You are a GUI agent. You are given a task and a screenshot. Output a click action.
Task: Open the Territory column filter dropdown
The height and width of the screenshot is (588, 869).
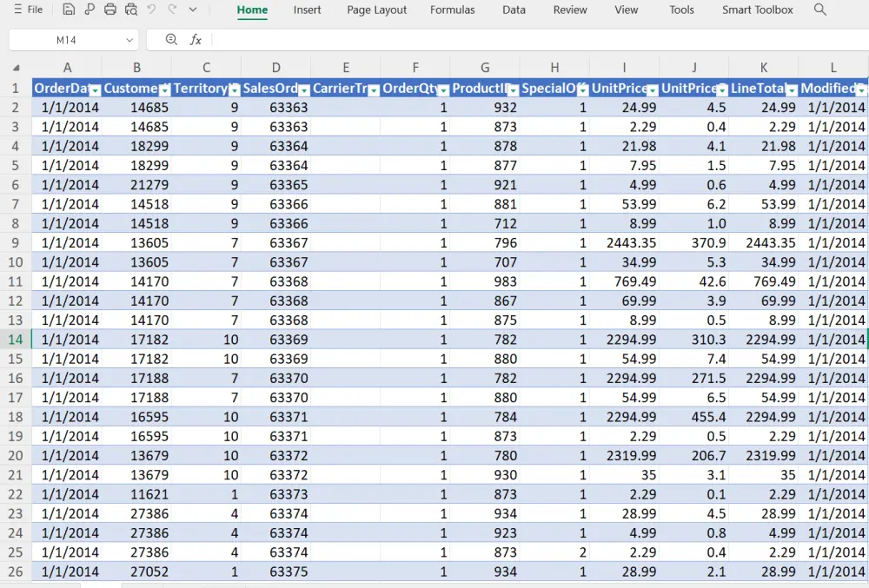tap(235, 89)
